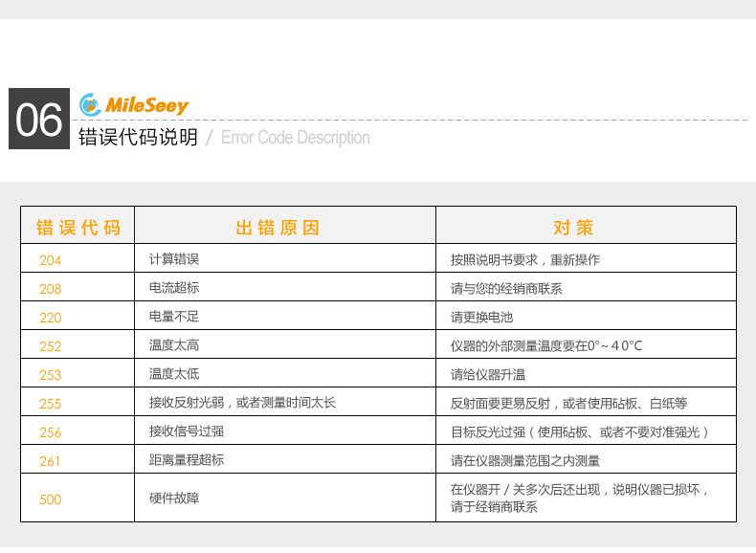The image size is (756, 553).
Task: Select the 出错原因 column header
Action: click(278, 228)
